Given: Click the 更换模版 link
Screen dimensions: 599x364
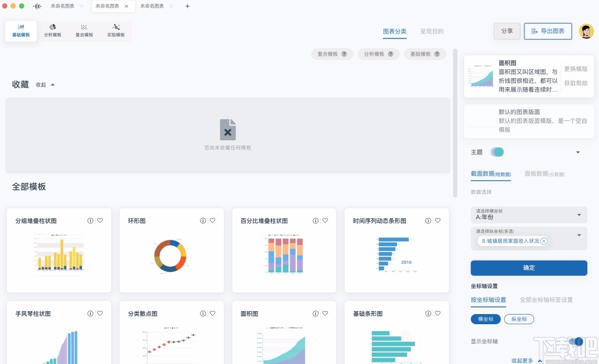Looking at the screenshot, I should point(576,69).
